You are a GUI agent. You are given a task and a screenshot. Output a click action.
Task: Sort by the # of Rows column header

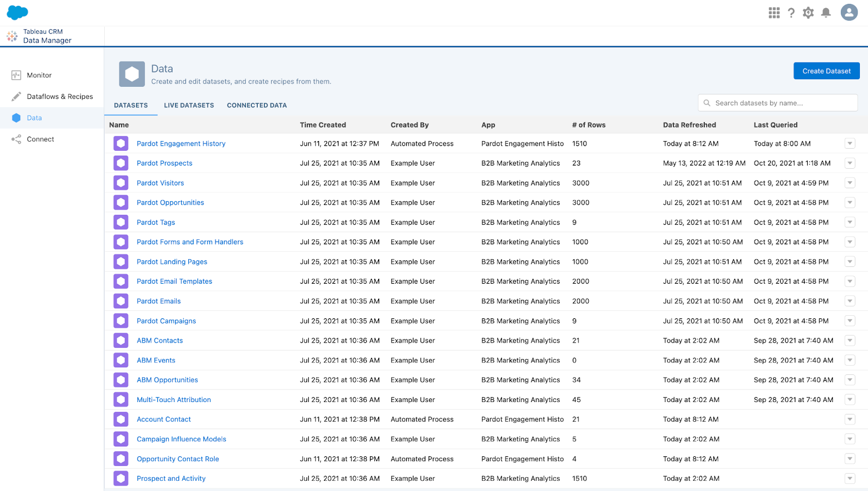pos(589,125)
